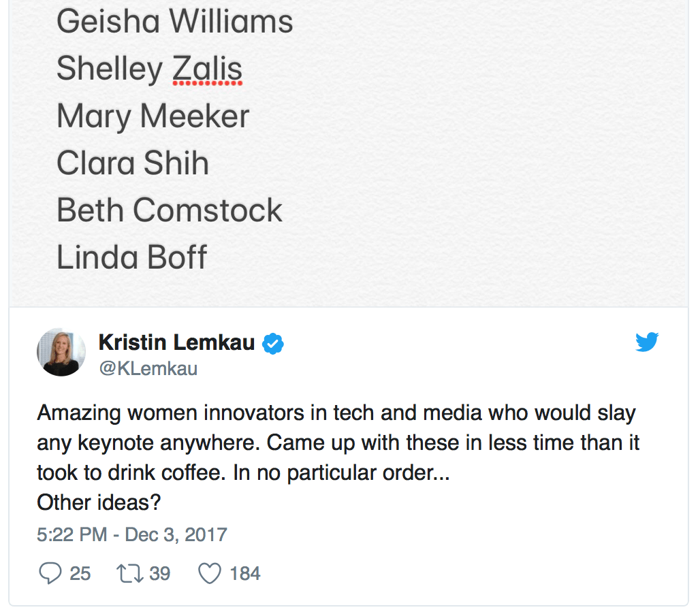The width and height of the screenshot is (700, 614).
Task: Click the name Beth Comstock in the list
Action: pos(169,210)
